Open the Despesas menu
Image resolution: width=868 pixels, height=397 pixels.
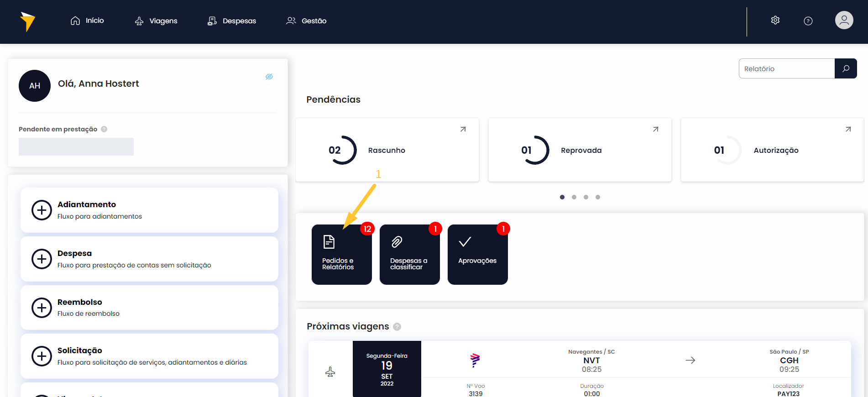[x=232, y=21]
